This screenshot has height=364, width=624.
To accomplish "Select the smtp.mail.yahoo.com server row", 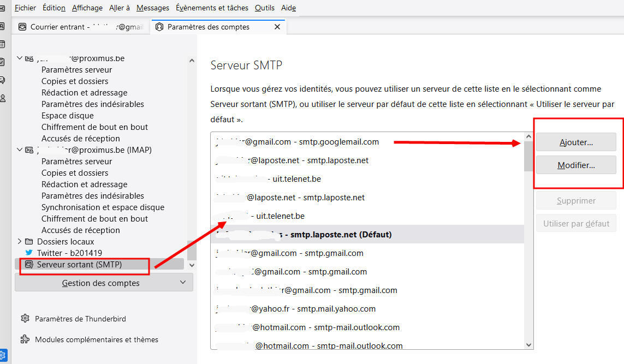I will (x=367, y=309).
